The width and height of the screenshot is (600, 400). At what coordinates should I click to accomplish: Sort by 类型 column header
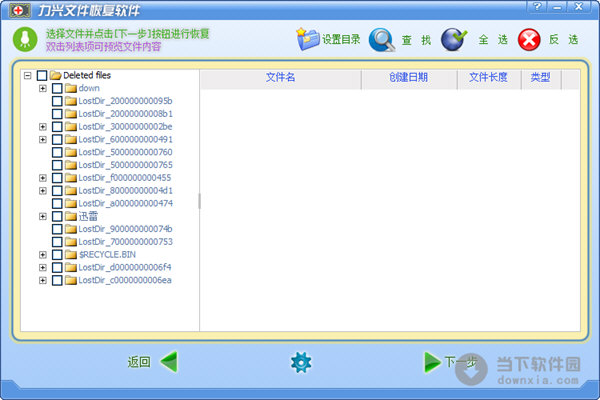541,79
